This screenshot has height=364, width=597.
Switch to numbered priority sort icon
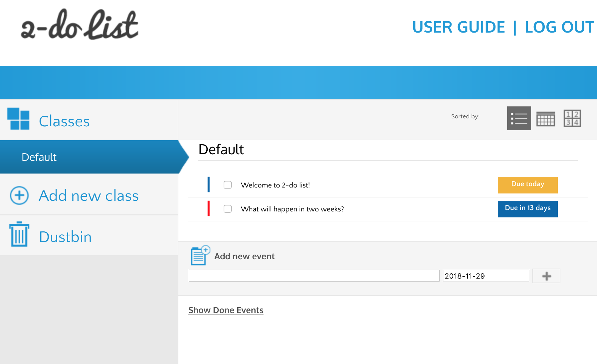(x=572, y=118)
